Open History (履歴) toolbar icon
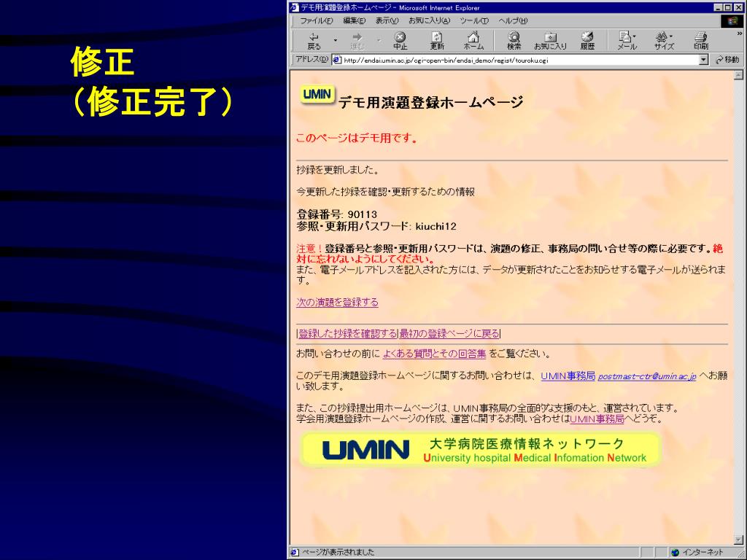 pos(587,41)
